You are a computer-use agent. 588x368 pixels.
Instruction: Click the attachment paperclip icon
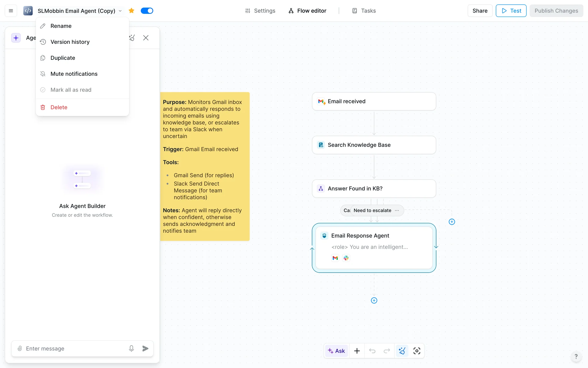click(20, 348)
